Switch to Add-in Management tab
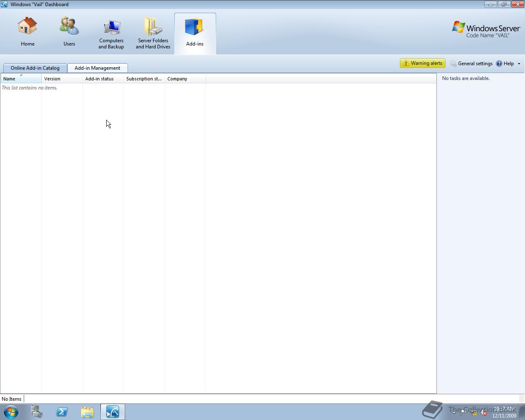Image resolution: width=525 pixels, height=420 pixels. (x=97, y=68)
